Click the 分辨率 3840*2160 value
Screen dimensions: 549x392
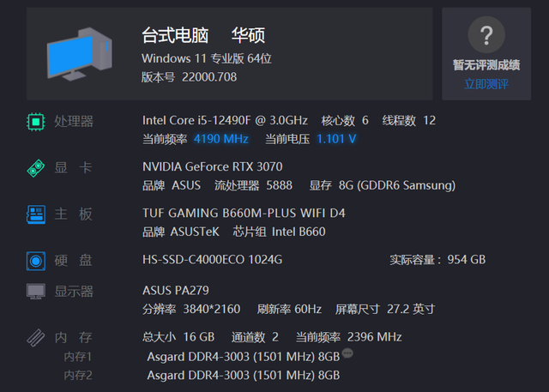191,310
